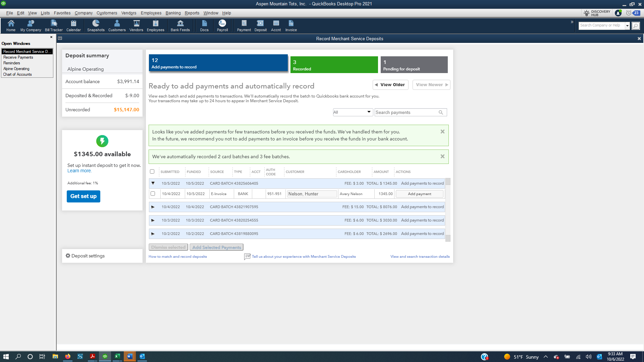Screen dimensions: 644x362
Task: Open the Banking menu
Action: 173,13
